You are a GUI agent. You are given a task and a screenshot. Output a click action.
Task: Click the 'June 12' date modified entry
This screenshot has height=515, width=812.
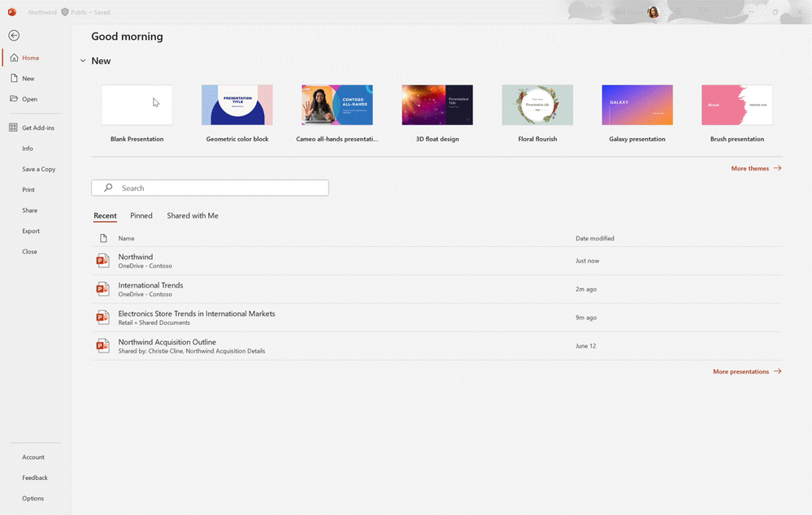(x=586, y=346)
